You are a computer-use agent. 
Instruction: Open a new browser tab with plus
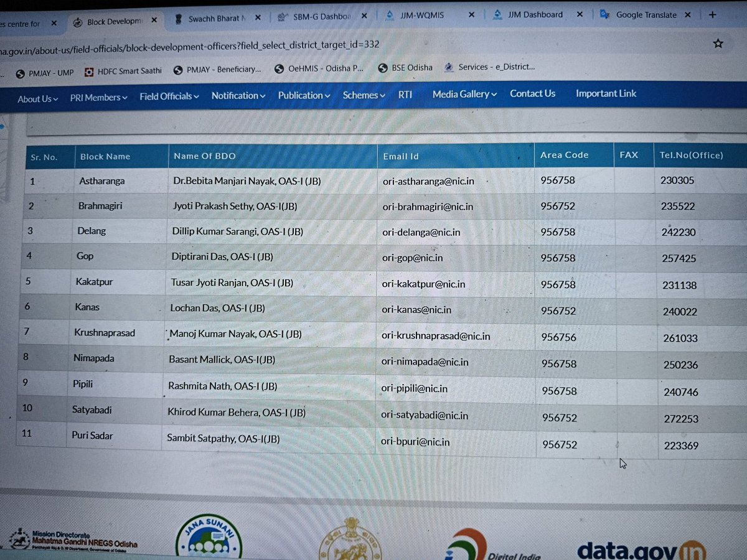pyautogui.click(x=713, y=14)
